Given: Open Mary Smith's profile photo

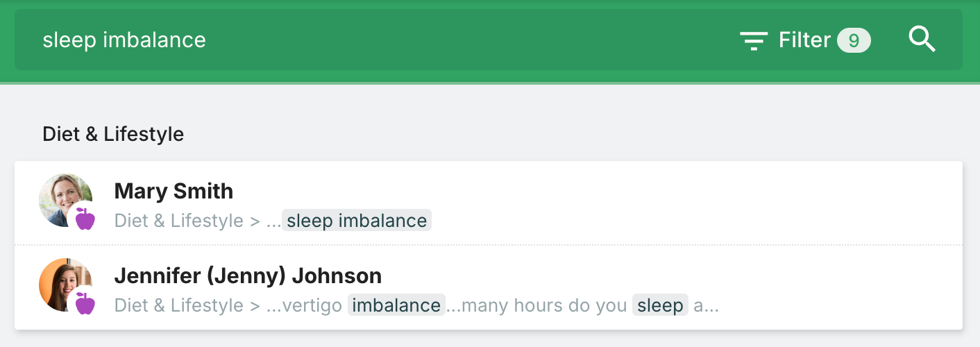Looking at the screenshot, I should [62, 197].
